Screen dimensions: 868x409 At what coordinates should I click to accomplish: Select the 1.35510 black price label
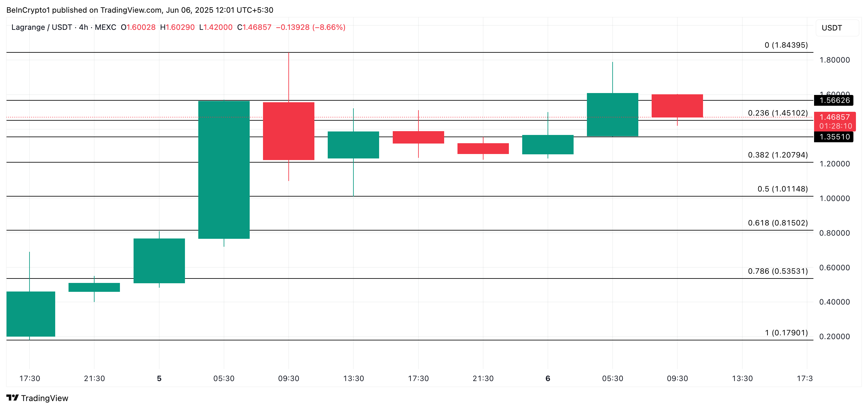[x=834, y=137]
